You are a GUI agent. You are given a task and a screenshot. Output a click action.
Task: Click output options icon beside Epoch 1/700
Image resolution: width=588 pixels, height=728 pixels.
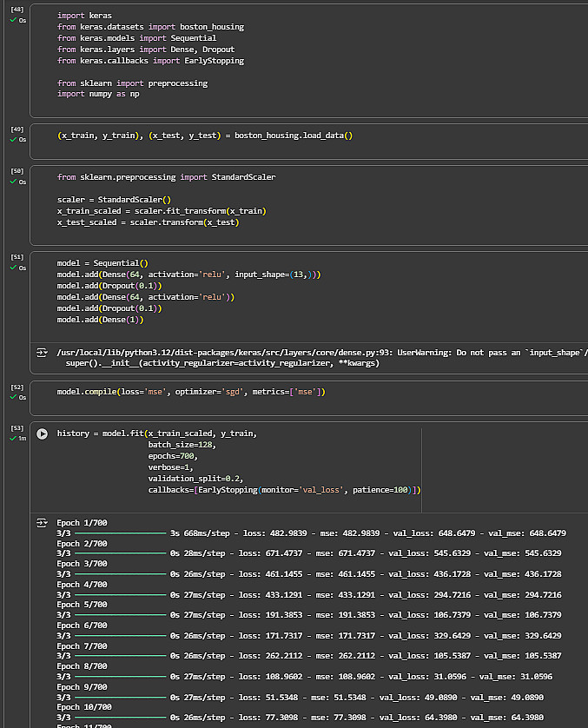[41, 523]
